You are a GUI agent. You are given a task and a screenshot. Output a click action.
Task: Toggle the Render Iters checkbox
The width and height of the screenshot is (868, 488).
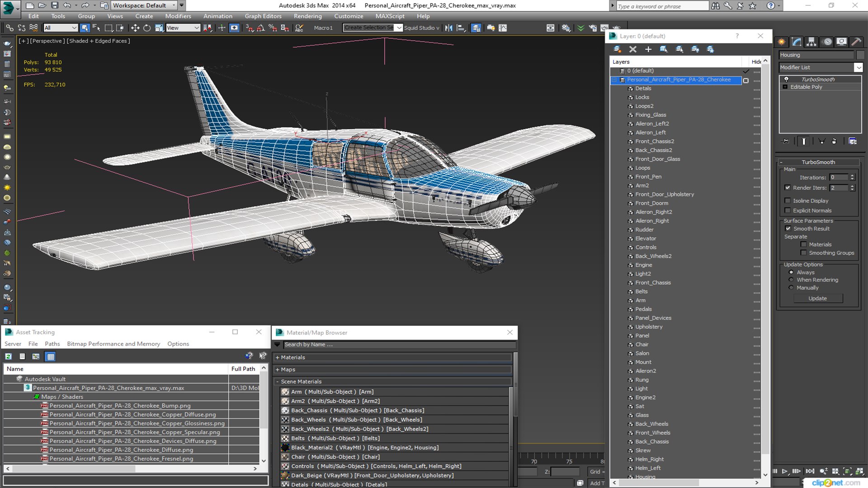coord(788,188)
